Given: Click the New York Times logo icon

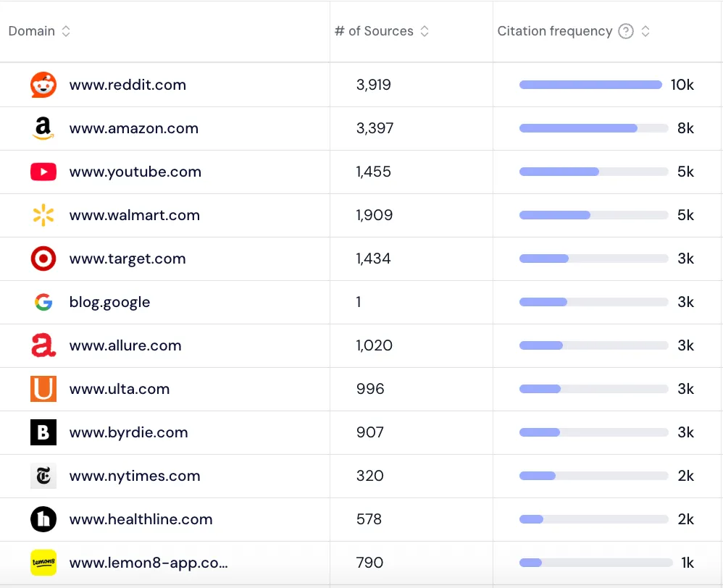Looking at the screenshot, I should [x=43, y=476].
